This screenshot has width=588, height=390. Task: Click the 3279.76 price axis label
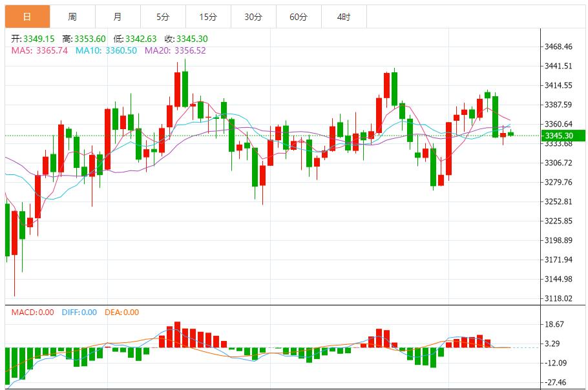(558, 183)
